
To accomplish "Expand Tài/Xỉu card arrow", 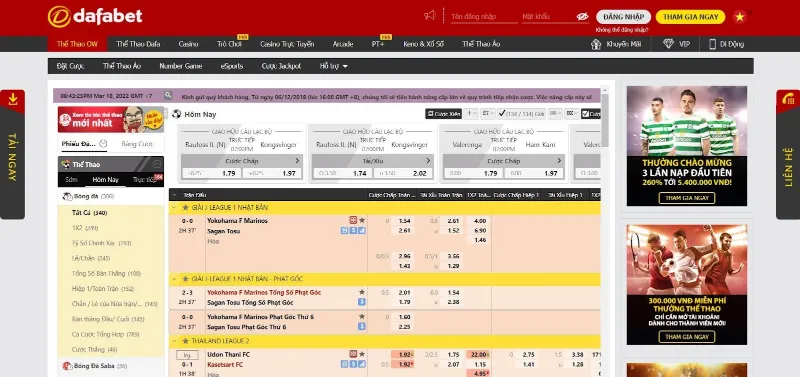I will click(428, 161).
